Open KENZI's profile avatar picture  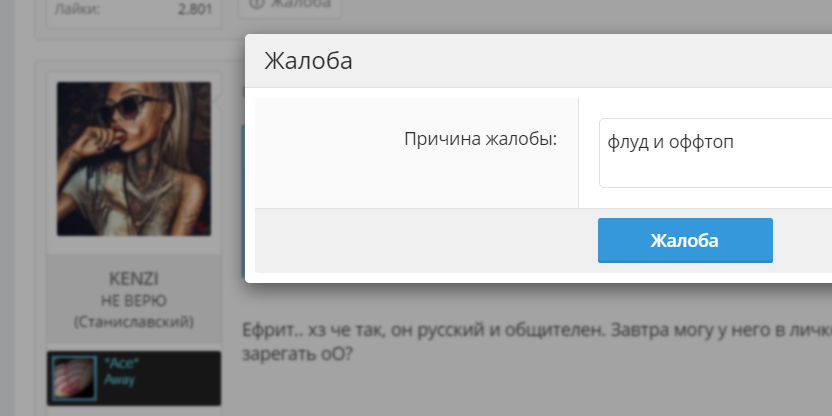coord(134,159)
